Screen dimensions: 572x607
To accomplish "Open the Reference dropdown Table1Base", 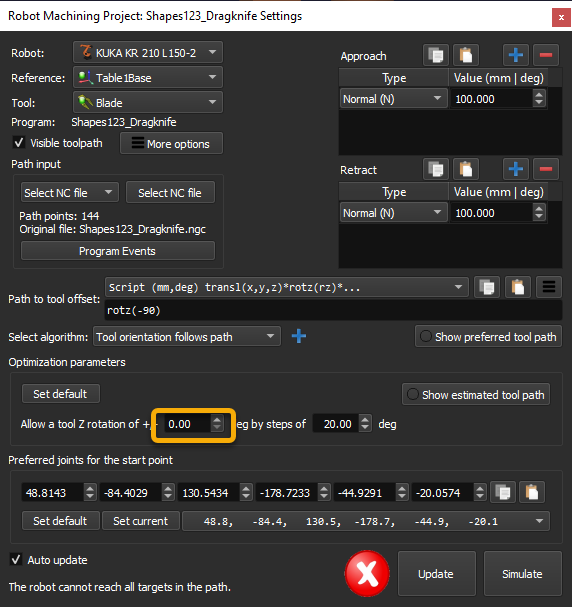I will (x=147, y=77).
